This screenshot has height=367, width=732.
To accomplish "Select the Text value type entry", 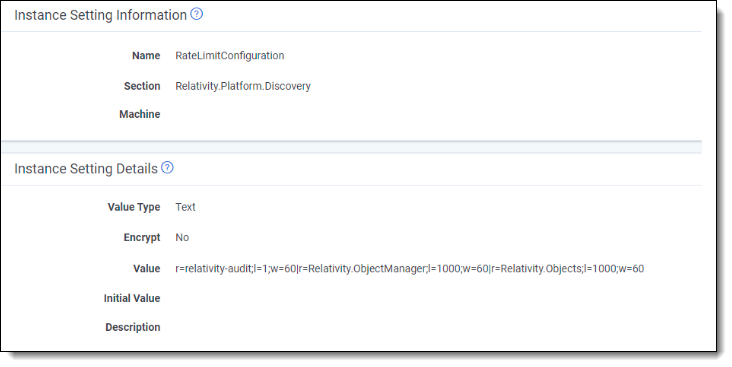I will (x=185, y=207).
